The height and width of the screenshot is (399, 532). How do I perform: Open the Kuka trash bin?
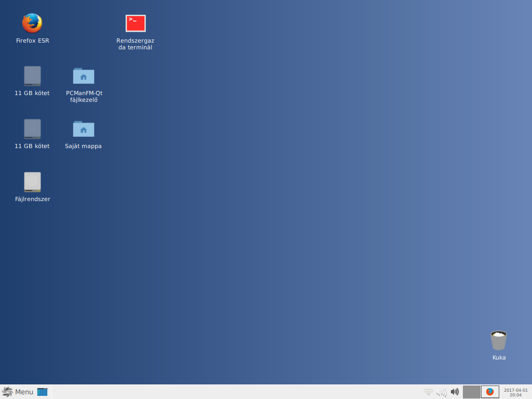pyautogui.click(x=499, y=341)
